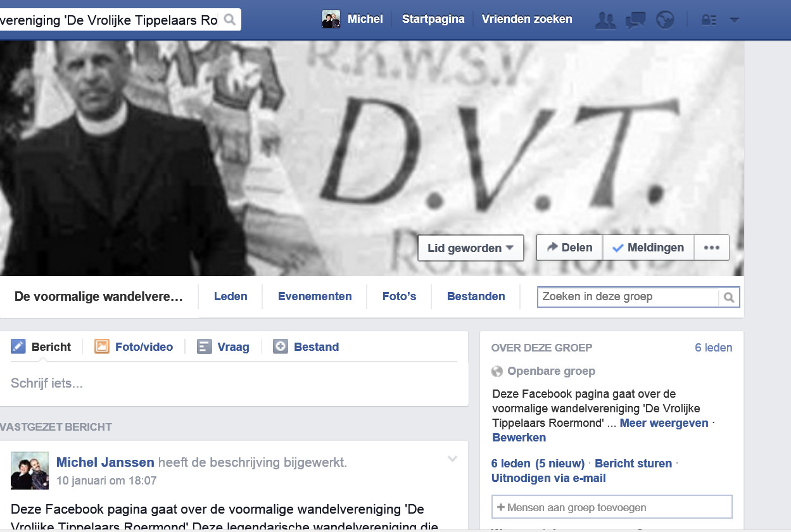Click Meer weergeven in group description
The height and width of the screenshot is (532, 791).
click(664, 423)
